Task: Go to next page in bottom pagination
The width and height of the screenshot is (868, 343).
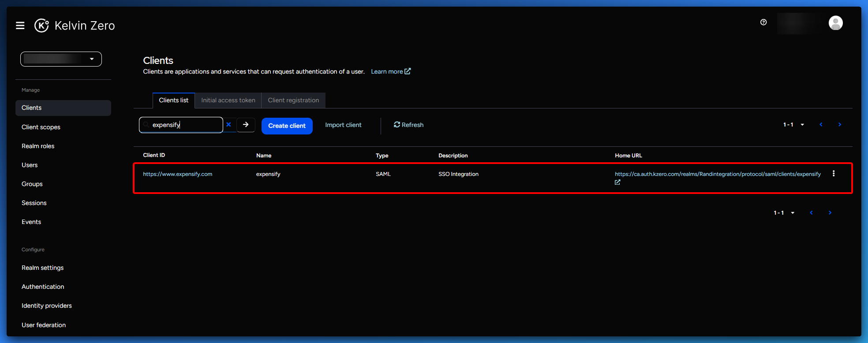Action: 830,213
